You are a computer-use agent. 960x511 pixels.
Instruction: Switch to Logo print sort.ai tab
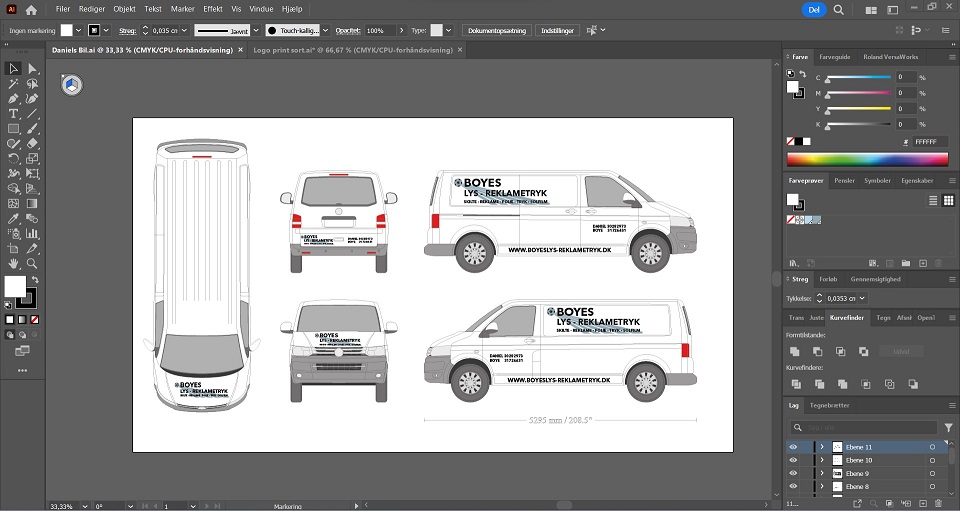point(353,50)
